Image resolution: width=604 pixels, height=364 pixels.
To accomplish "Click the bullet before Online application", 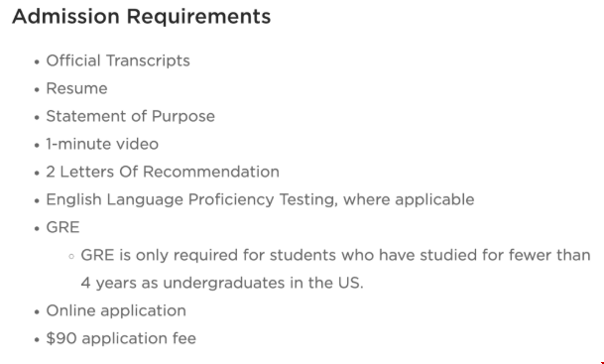I will (x=37, y=311).
